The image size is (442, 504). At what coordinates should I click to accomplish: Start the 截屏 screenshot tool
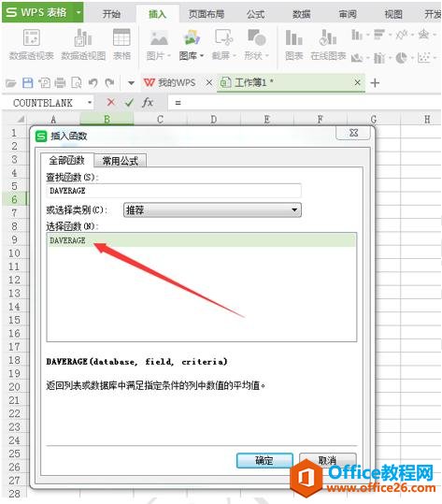pyautogui.click(x=224, y=45)
